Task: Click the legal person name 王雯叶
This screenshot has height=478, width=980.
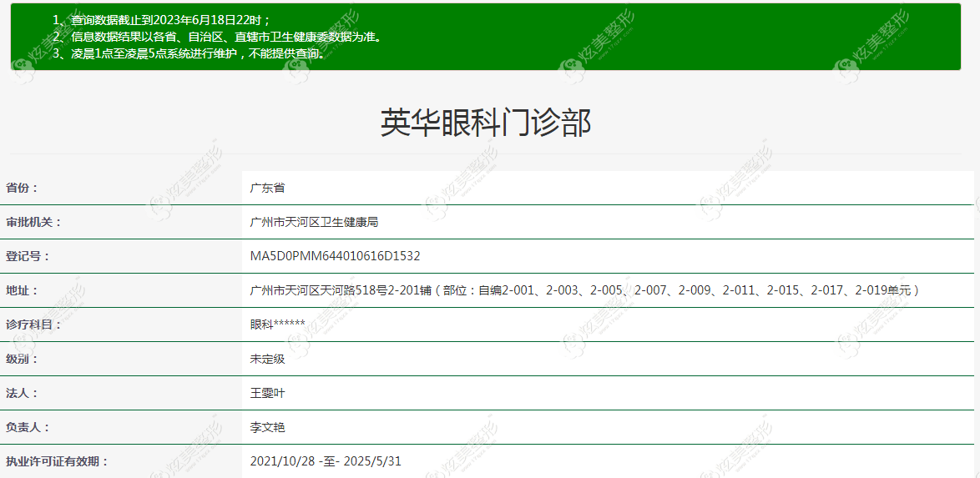Action: click(267, 394)
